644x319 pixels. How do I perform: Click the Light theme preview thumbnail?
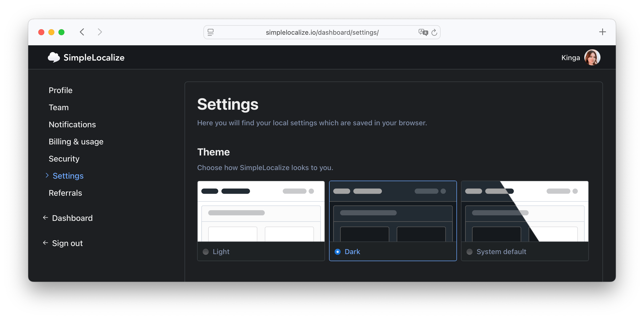261,211
